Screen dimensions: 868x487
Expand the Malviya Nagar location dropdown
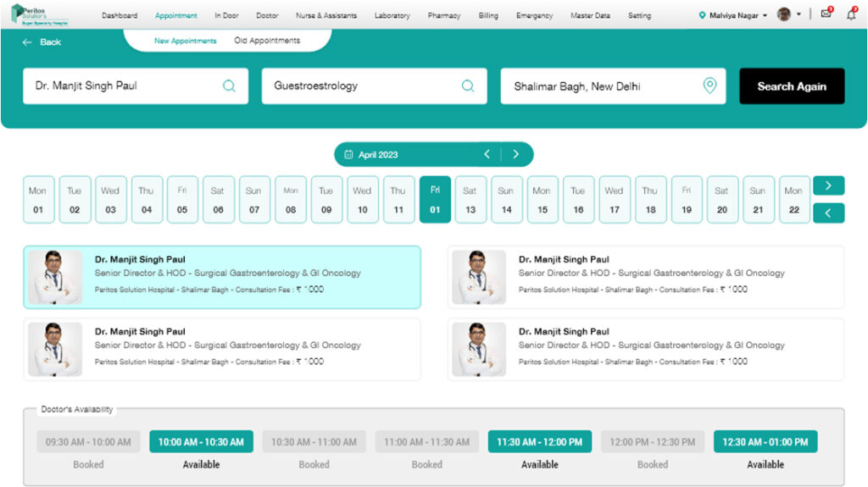point(733,15)
